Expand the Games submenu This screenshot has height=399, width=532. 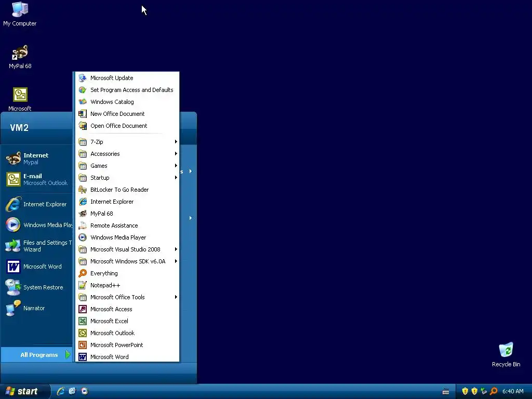[x=127, y=166]
